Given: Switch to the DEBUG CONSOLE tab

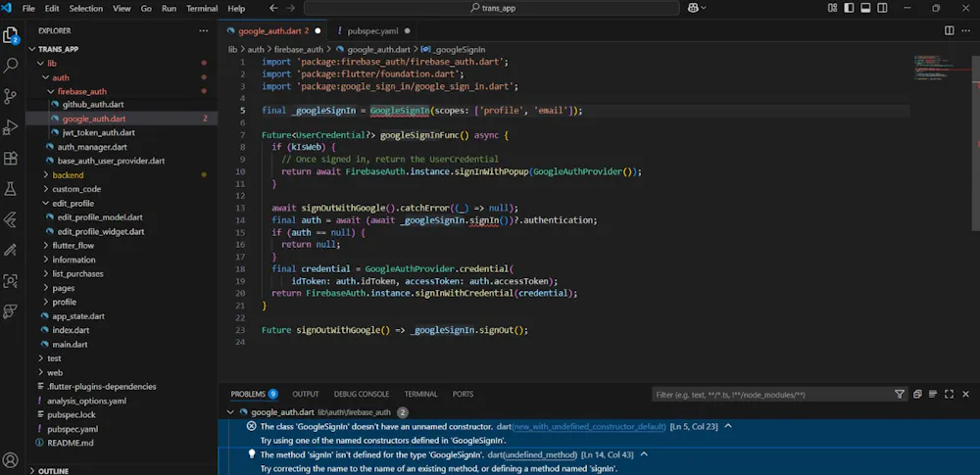Looking at the screenshot, I should click(361, 394).
